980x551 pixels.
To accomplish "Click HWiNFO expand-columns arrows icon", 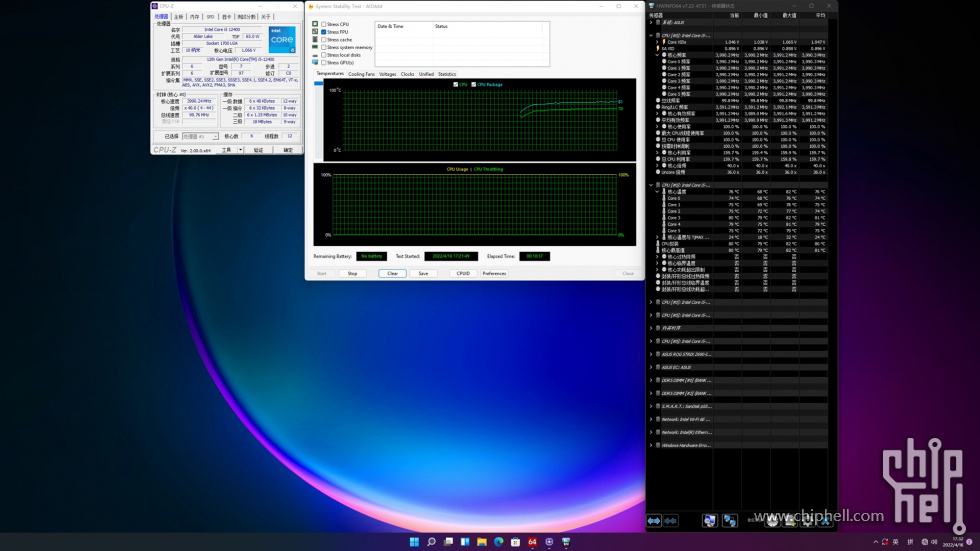I will coord(654,520).
